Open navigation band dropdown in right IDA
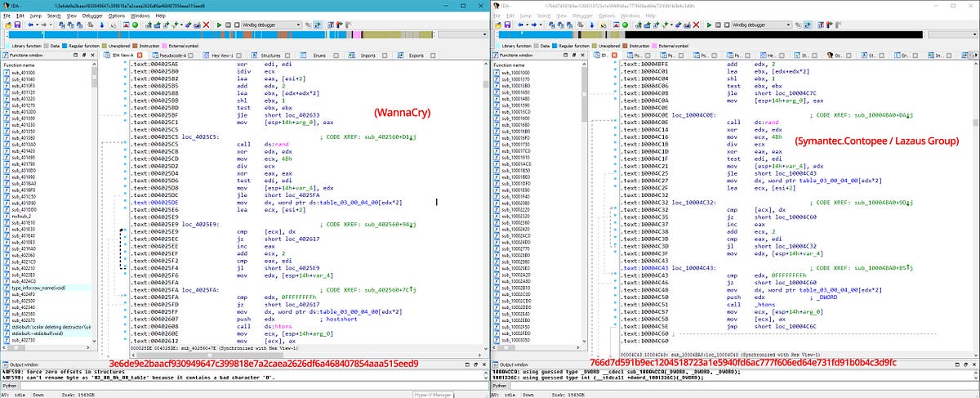980x398 pixels. coord(975,35)
